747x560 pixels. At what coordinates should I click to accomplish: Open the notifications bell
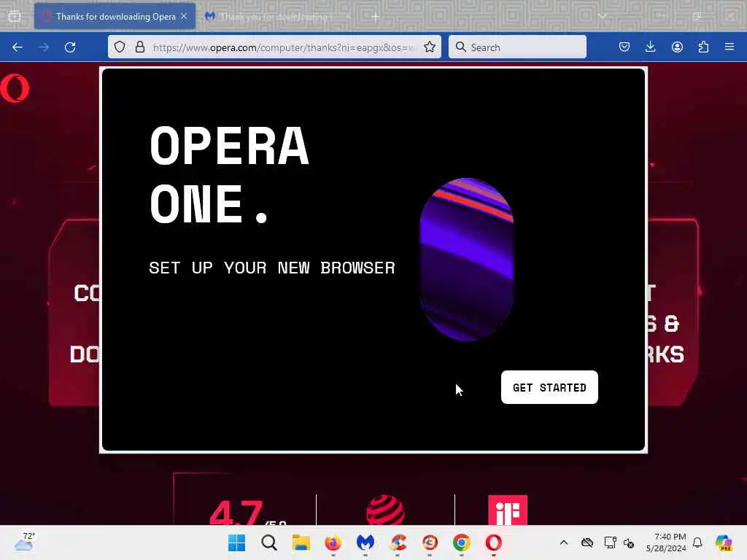(x=697, y=542)
